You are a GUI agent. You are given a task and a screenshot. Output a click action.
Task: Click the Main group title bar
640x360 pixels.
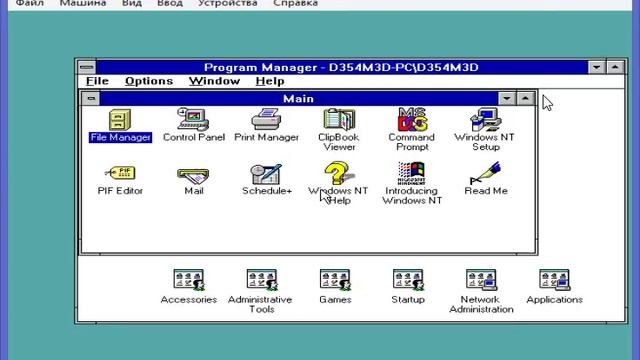click(299, 98)
